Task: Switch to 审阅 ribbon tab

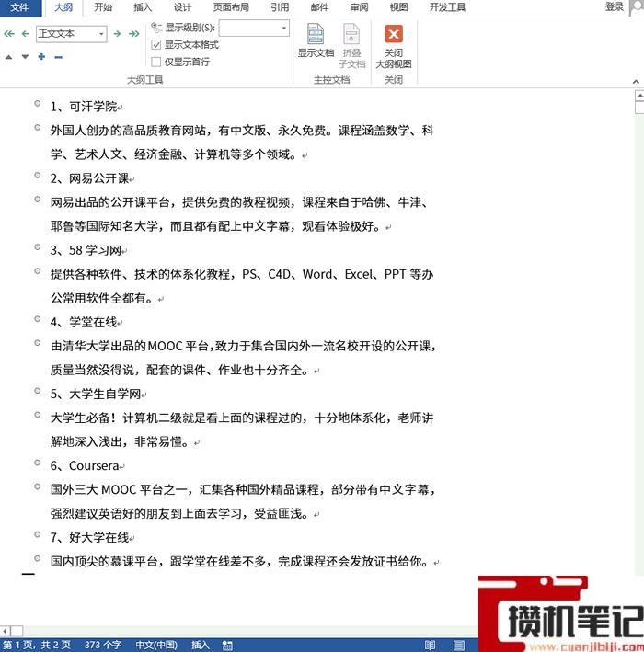Action: click(359, 7)
